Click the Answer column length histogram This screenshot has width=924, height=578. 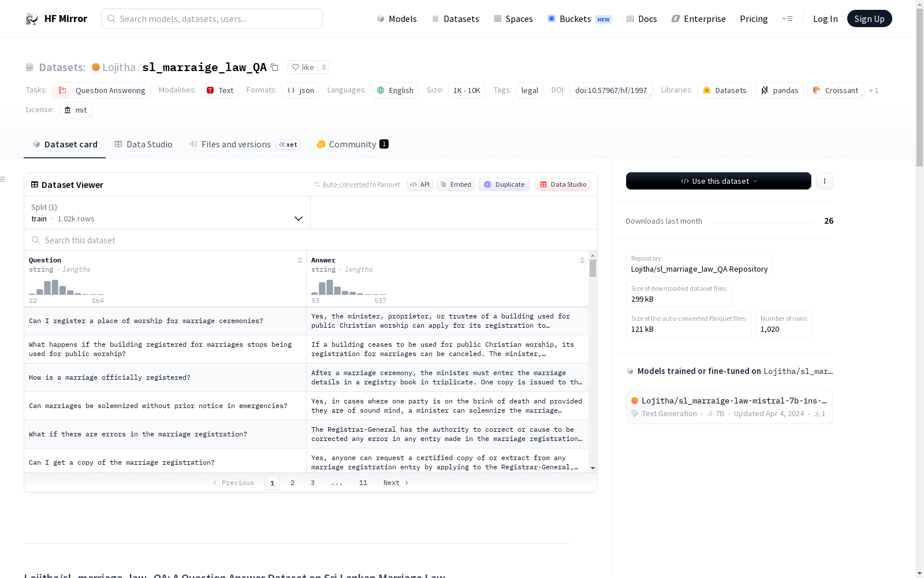click(348, 287)
